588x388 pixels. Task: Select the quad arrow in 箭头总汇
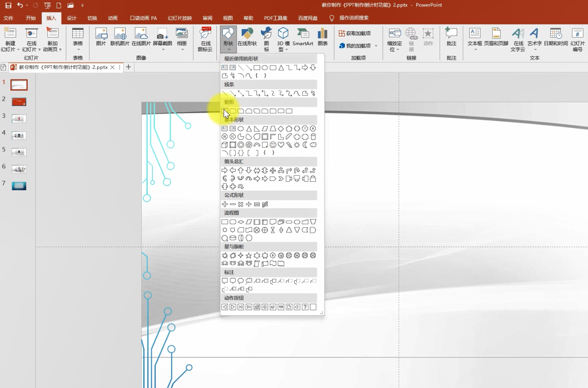[x=273, y=170]
